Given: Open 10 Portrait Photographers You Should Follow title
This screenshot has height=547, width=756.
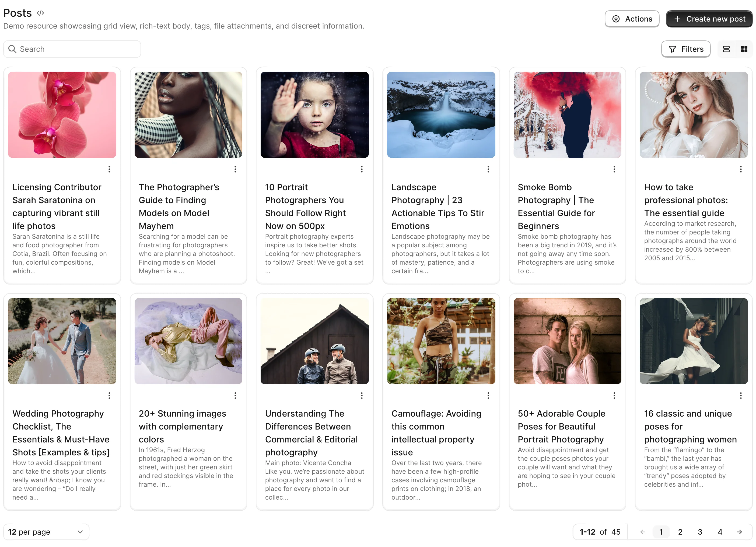Looking at the screenshot, I should point(305,206).
